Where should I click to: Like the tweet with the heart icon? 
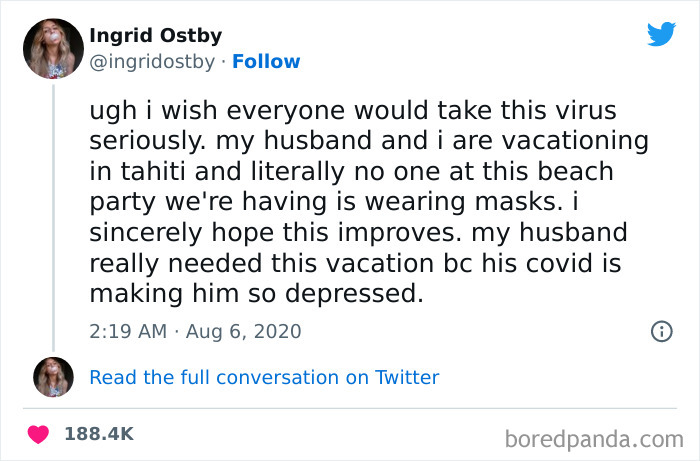(x=39, y=434)
